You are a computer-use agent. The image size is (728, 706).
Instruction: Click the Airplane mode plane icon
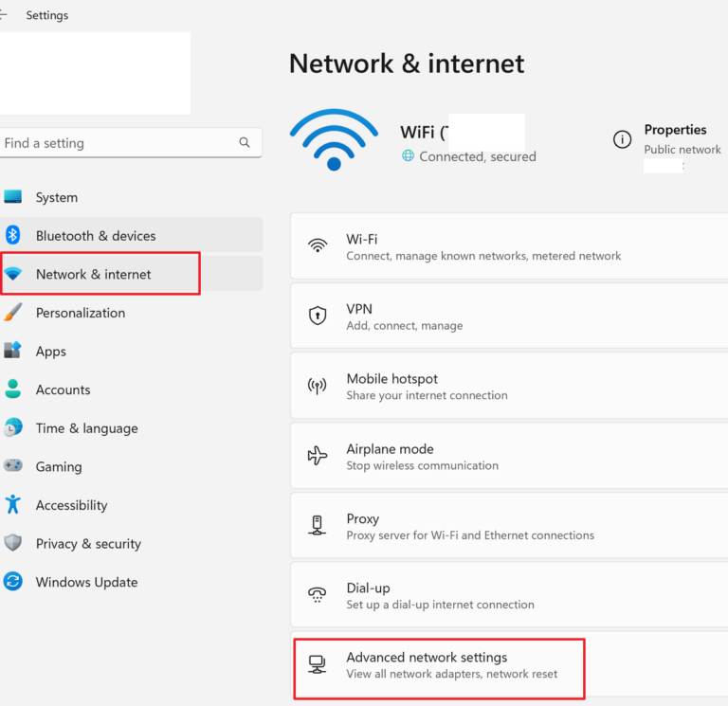click(x=318, y=456)
